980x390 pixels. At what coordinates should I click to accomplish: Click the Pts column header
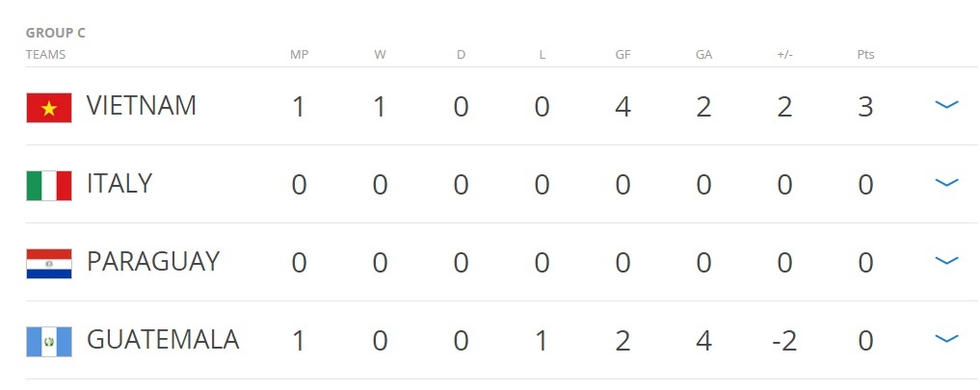[865, 55]
